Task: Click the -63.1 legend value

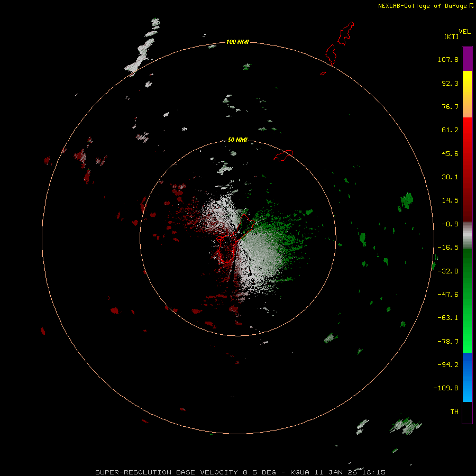Action: tap(448, 318)
